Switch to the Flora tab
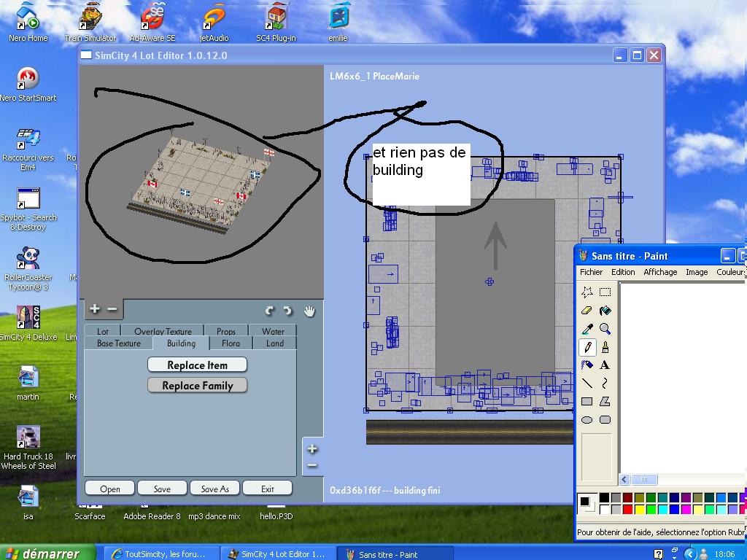 point(231,343)
